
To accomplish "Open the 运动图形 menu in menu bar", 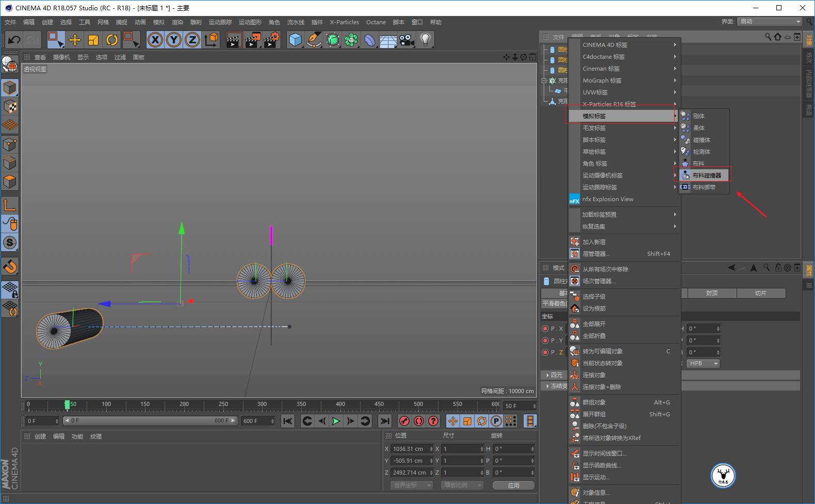I will click(x=250, y=22).
